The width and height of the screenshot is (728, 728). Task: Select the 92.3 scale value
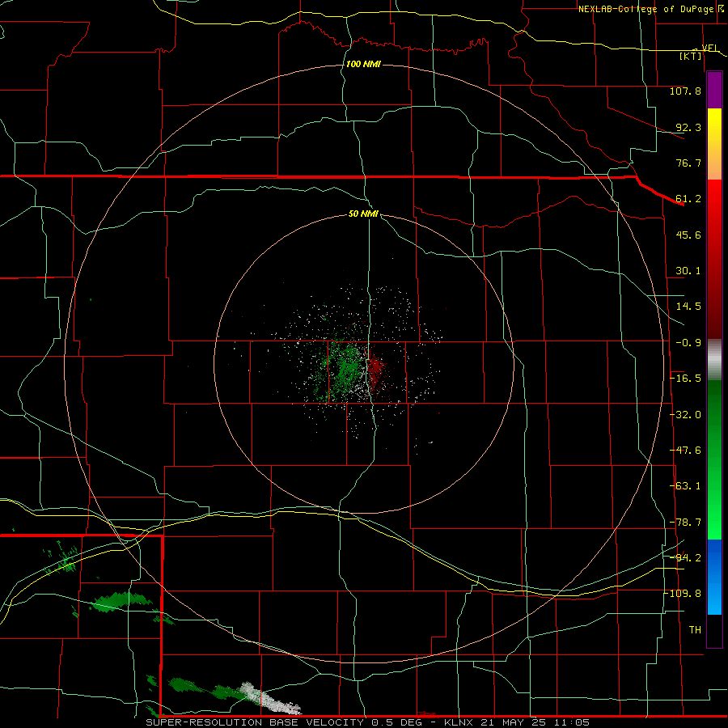click(x=688, y=127)
